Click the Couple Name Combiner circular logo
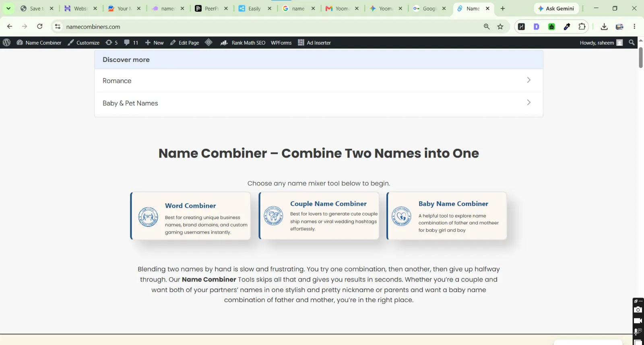The height and width of the screenshot is (345, 644). (x=273, y=216)
